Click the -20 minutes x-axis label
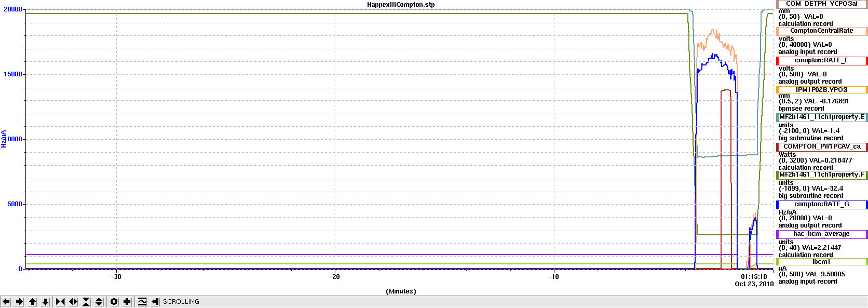 click(x=335, y=277)
